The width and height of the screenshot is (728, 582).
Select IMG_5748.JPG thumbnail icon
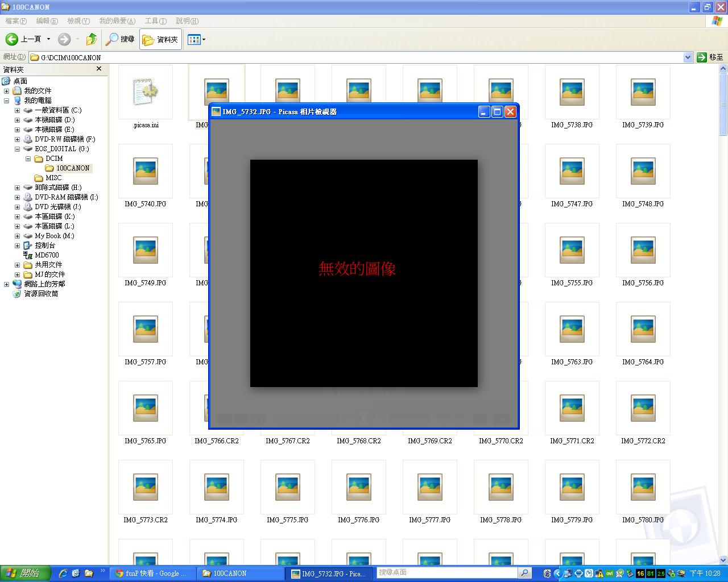pyautogui.click(x=643, y=171)
